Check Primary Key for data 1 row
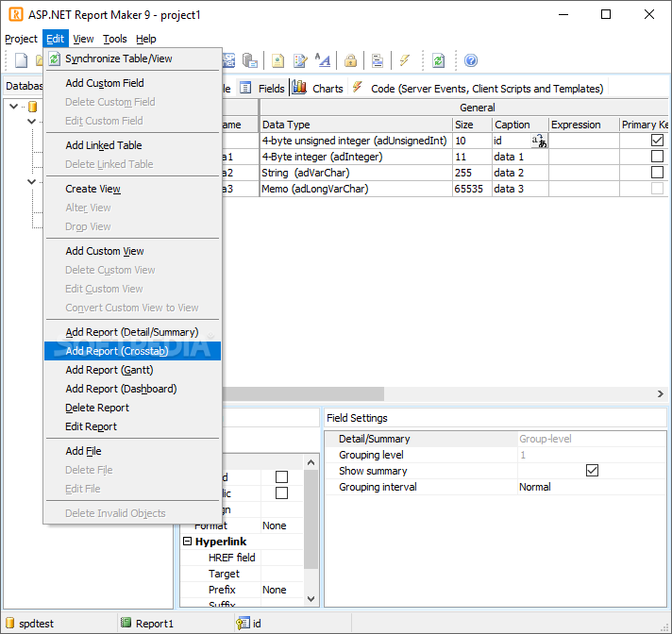This screenshot has width=672, height=634. pos(657,156)
